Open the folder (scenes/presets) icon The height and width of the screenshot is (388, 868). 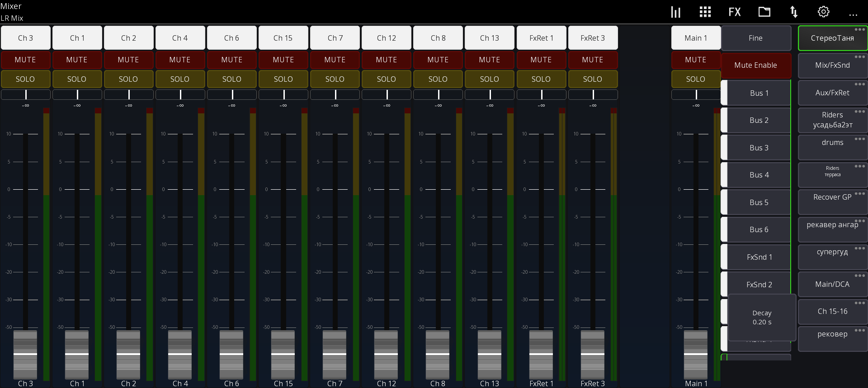(764, 12)
